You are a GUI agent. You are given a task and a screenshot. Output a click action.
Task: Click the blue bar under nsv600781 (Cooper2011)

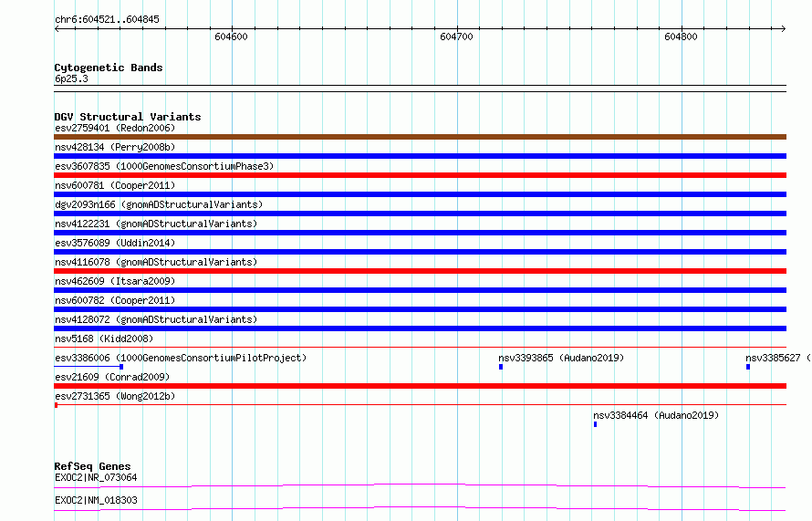[x=420, y=194]
